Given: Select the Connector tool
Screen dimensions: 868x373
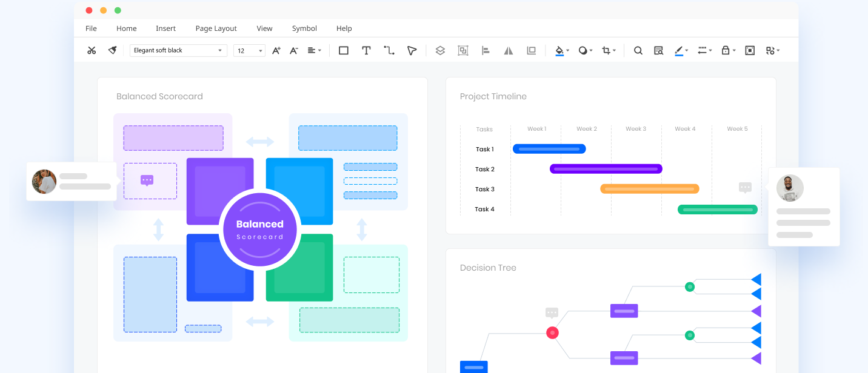Looking at the screenshot, I should coord(389,51).
